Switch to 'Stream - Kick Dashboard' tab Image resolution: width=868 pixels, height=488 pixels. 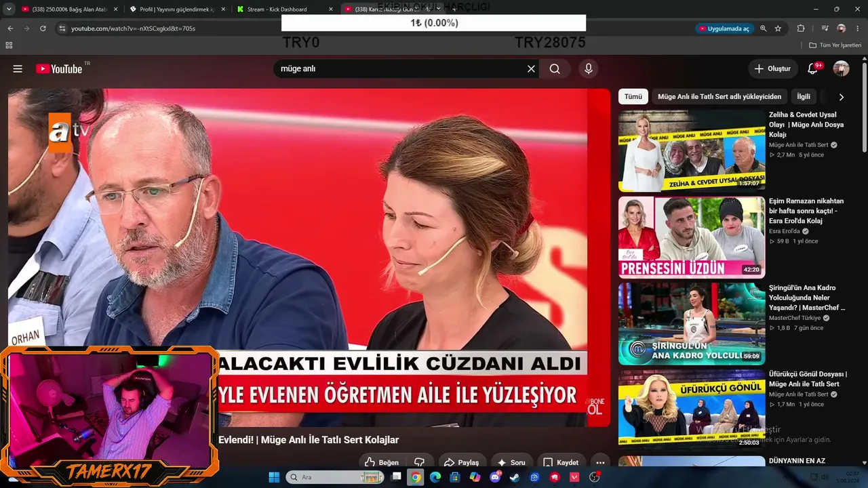(283, 9)
